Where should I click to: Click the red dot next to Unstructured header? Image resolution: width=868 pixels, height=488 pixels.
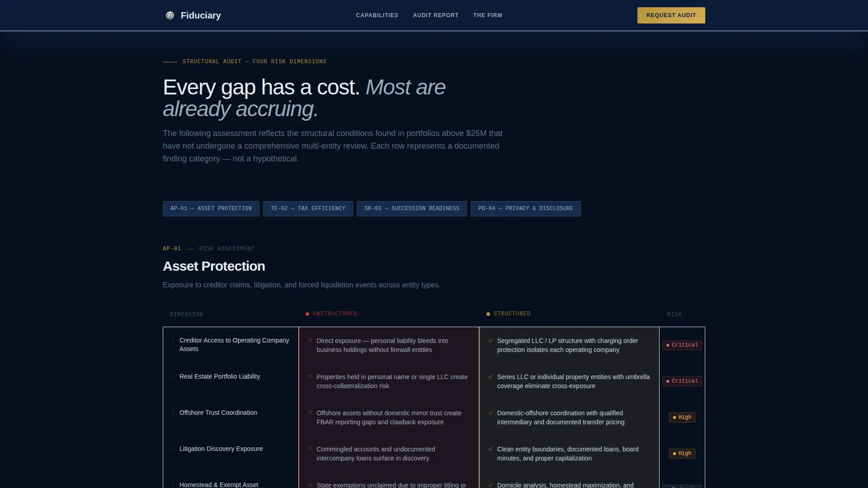[307, 314]
